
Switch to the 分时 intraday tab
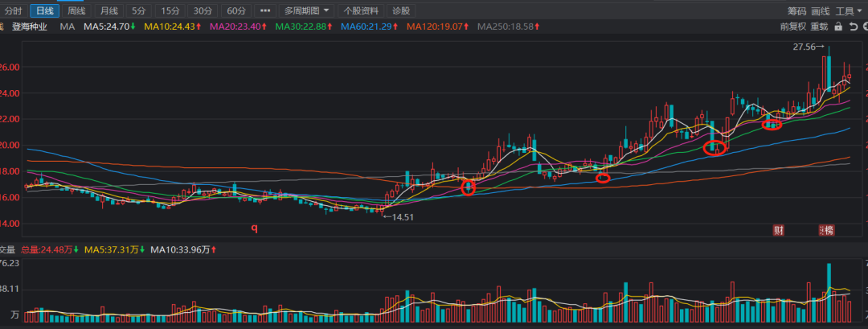coord(14,10)
